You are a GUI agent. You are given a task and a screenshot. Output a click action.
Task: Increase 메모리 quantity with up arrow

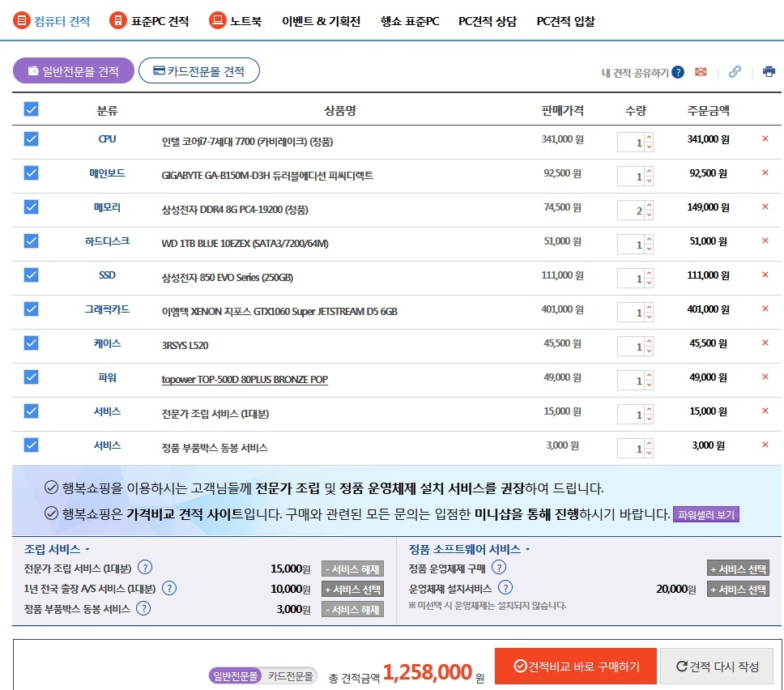[649, 207]
